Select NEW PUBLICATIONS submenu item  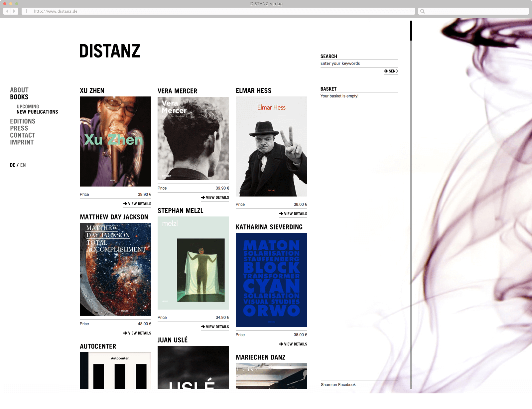[37, 112]
